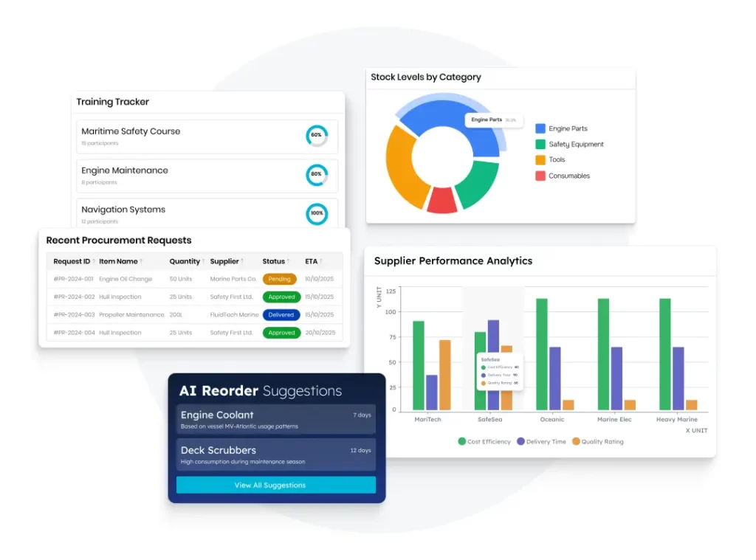Image resolution: width=756 pixels, height=560 pixels.
Task: Toggle the red Consumables legend swatch
Action: (540, 176)
